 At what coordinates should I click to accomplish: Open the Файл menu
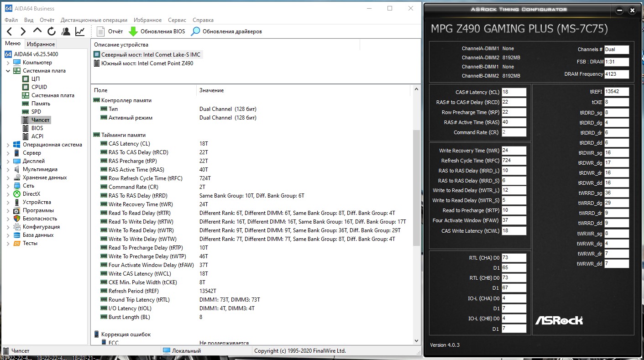(x=11, y=20)
